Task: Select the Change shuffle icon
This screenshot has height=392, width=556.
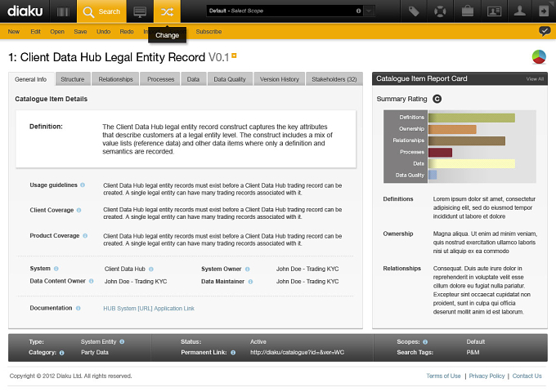Action: 167,11
